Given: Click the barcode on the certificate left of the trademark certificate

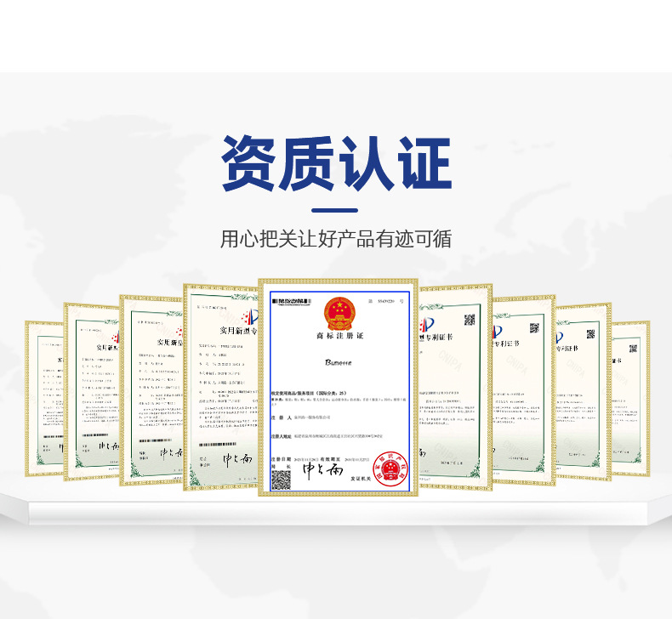Looking at the screenshot, I should pyautogui.click(x=218, y=445).
